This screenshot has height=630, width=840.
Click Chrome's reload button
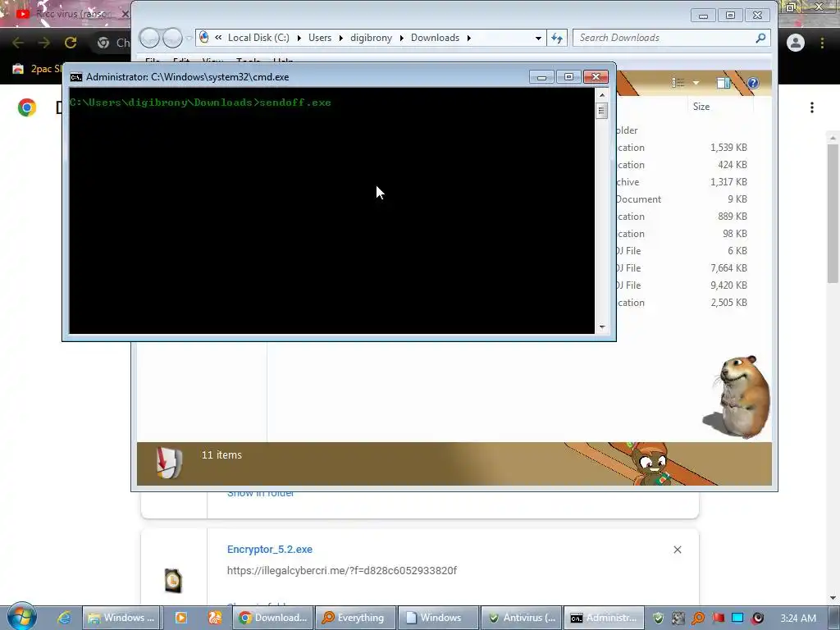click(x=71, y=43)
